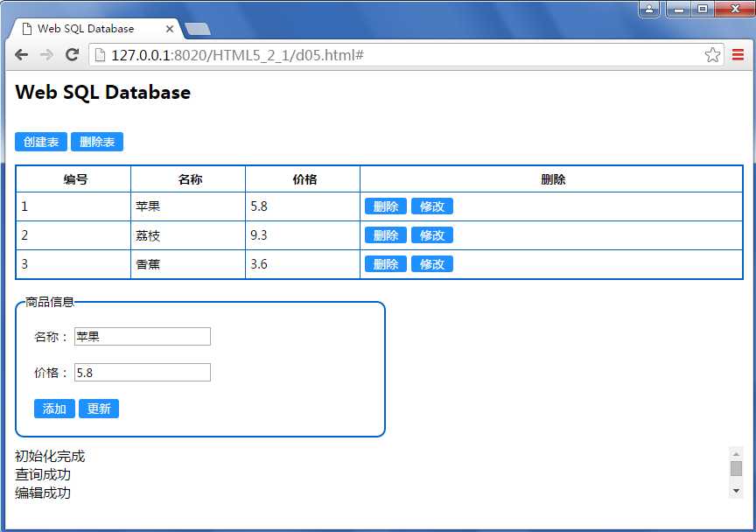
Task: Click the table cell 荔枝
Action: (x=188, y=235)
